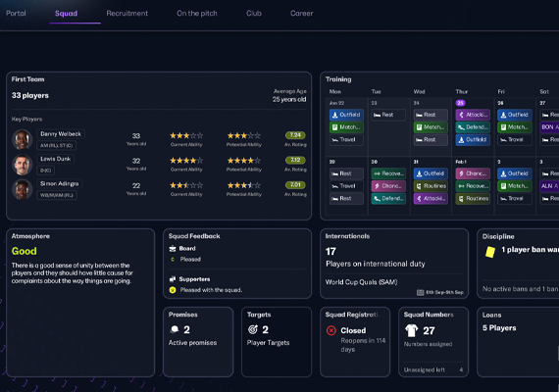Open the Portal tab
Image resolution: width=559 pixels, height=392 pixels.
[x=16, y=13]
